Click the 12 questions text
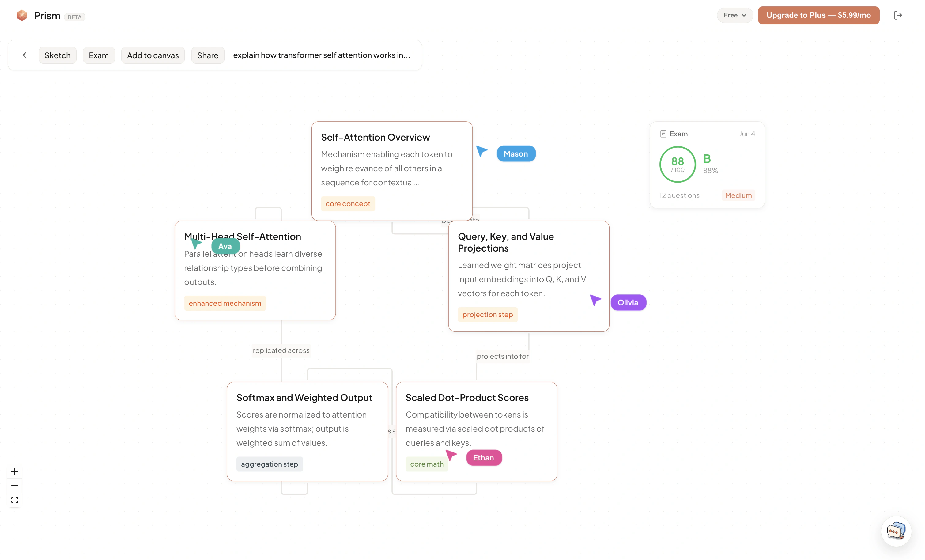This screenshot has width=925, height=560. (679, 195)
